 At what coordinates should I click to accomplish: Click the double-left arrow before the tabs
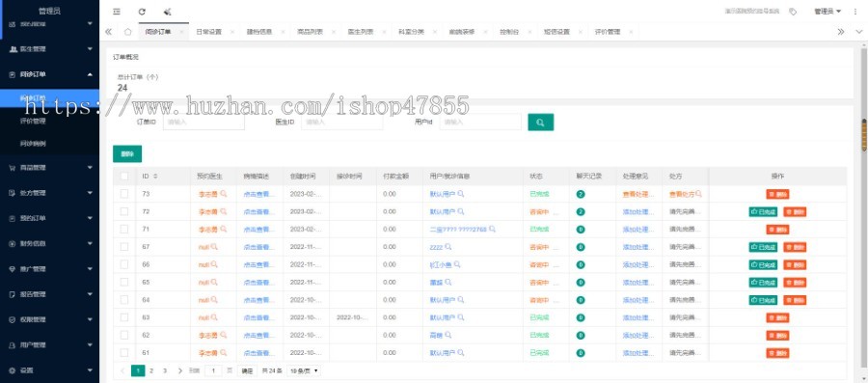click(108, 32)
